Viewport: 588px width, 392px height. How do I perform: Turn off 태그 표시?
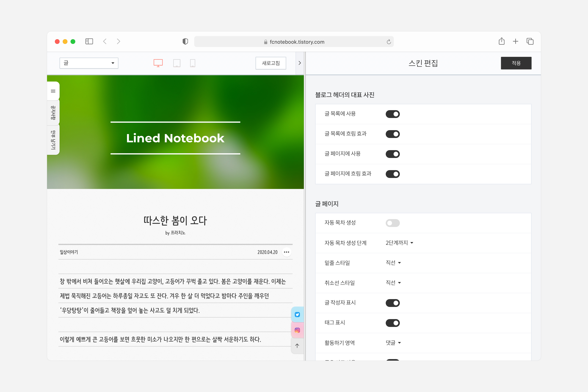tap(393, 323)
